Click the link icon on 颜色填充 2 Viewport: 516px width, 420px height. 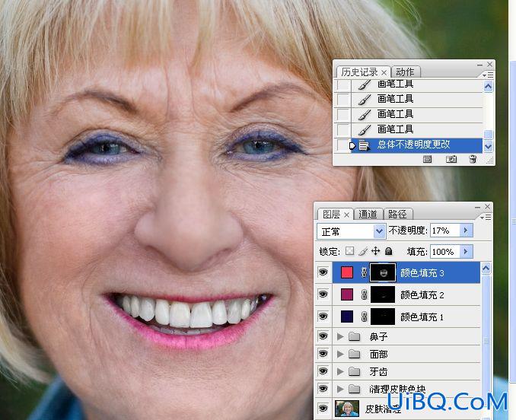click(x=364, y=294)
